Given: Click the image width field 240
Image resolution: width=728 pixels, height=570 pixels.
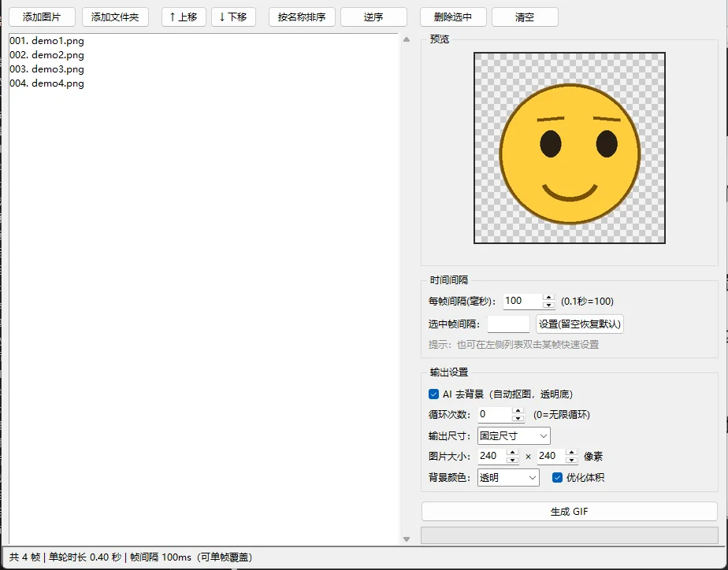Looking at the screenshot, I should [492, 456].
